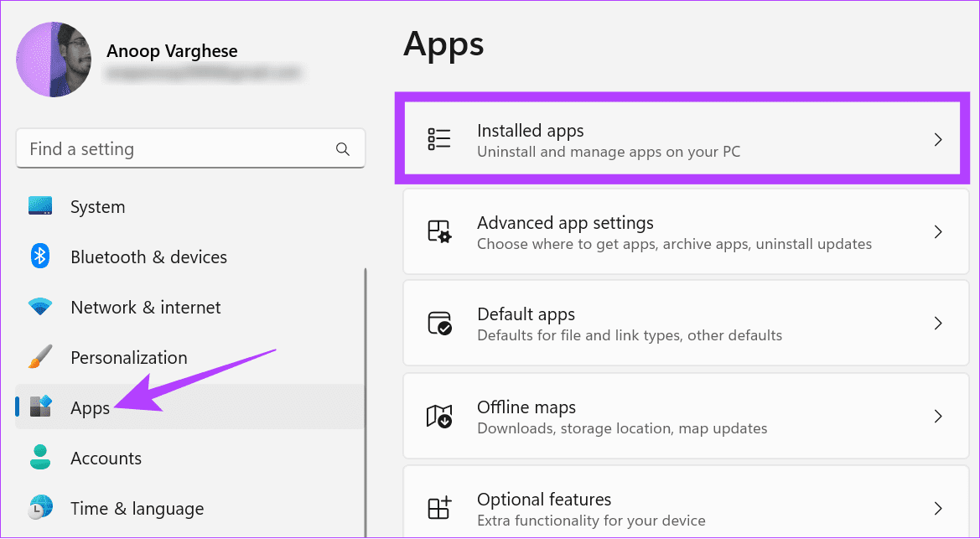980x539 pixels.
Task: Click the Time & language clock icon
Action: (x=40, y=508)
